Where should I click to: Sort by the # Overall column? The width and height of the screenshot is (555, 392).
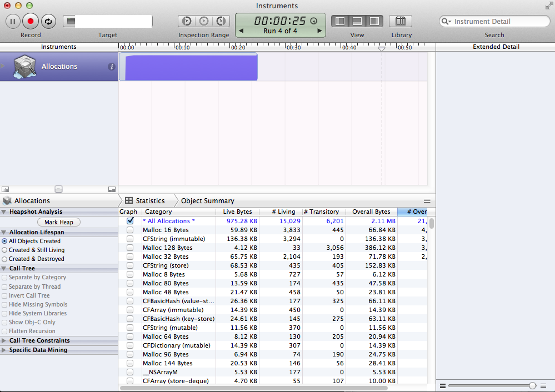pos(412,212)
